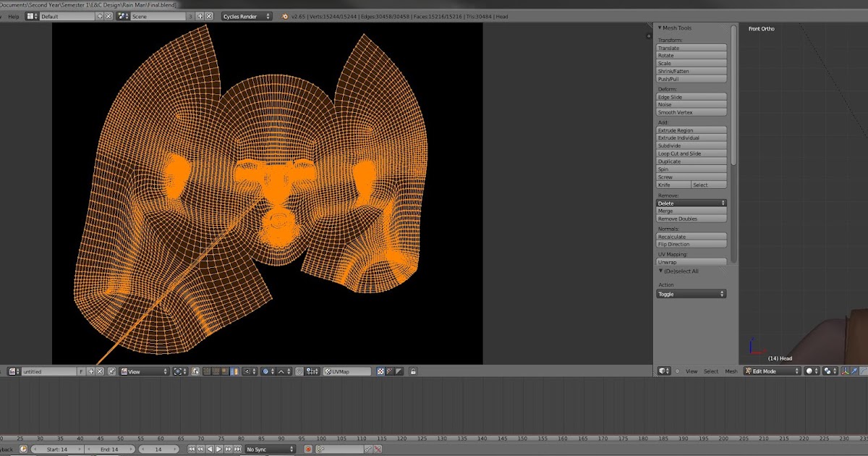Enable the translate manipulator arrow icon
Image resolution: width=868 pixels, height=456 pixels.
click(x=854, y=371)
